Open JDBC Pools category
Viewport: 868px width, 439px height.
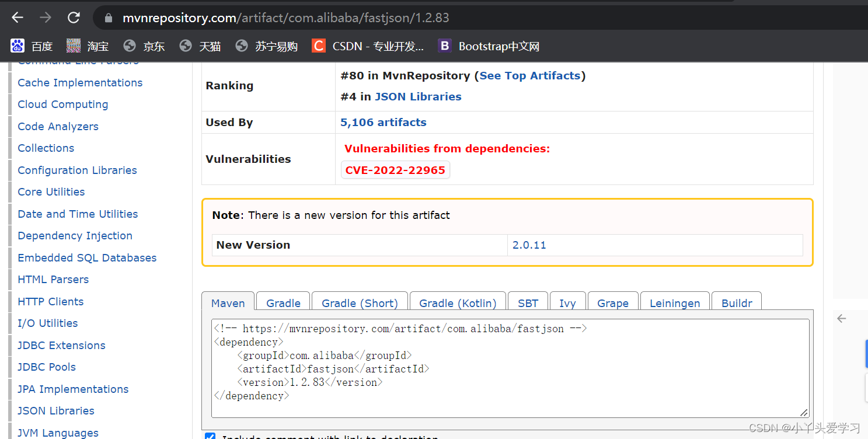(x=47, y=367)
